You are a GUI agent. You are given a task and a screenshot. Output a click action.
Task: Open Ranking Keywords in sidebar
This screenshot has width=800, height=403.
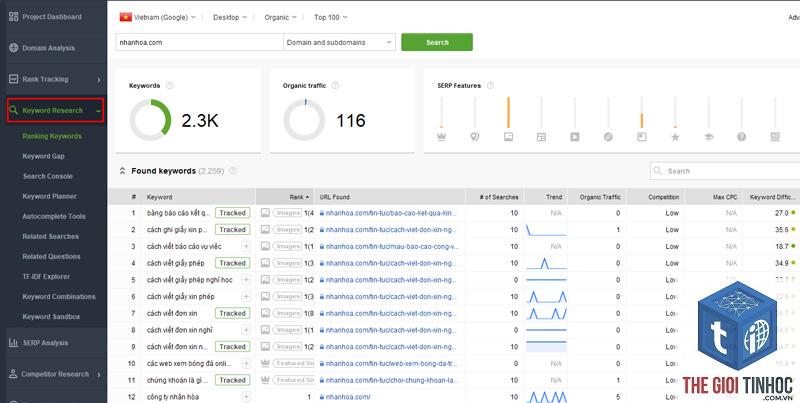pyautogui.click(x=52, y=136)
